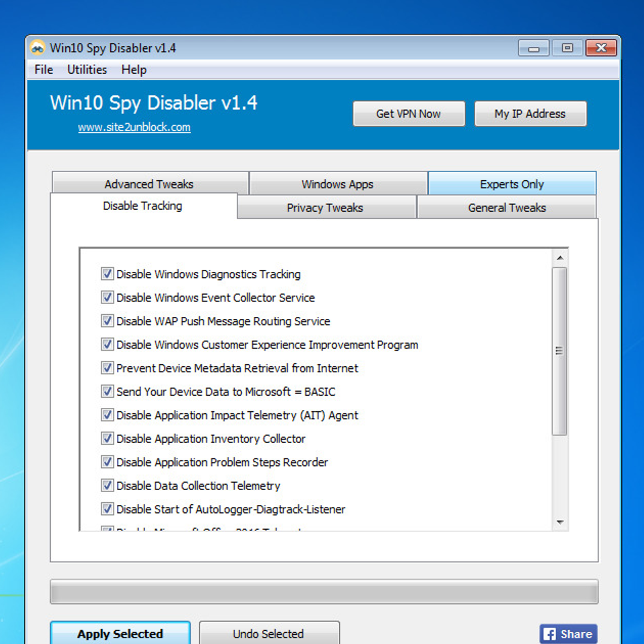
Task: Open the Experts Only tab
Action: point(512,184)
